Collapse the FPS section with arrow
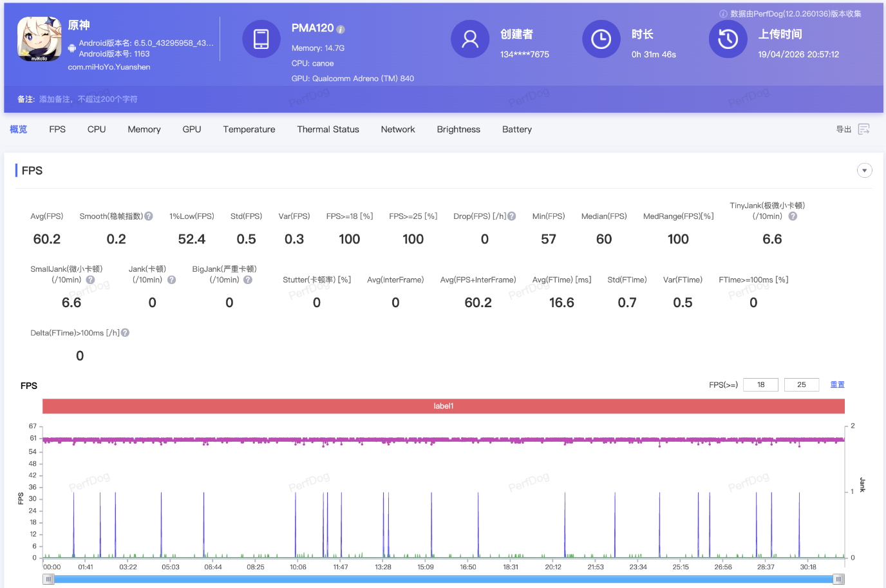The height and width of the screenshot is (588, 886). [x=864, y=171]
